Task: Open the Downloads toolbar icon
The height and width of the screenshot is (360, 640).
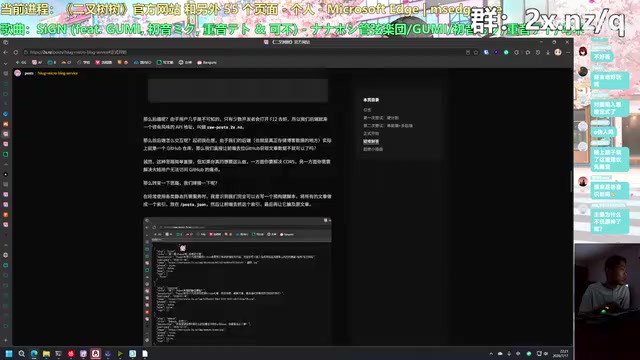Action: click(x=548, y=52)
